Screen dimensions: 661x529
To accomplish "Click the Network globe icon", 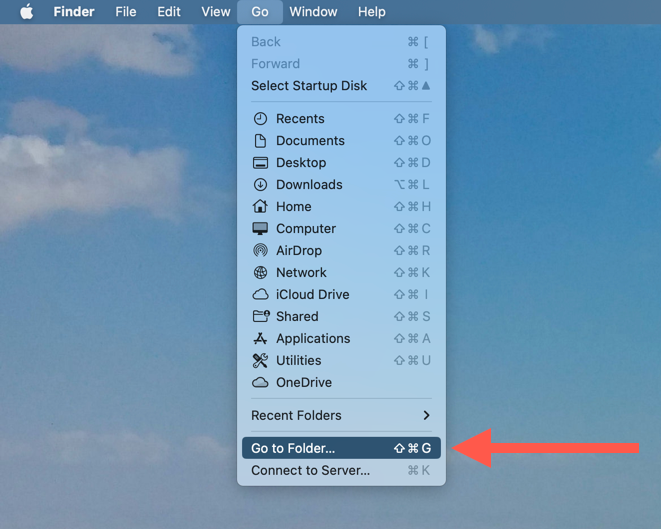I will (x=260, y=272).
